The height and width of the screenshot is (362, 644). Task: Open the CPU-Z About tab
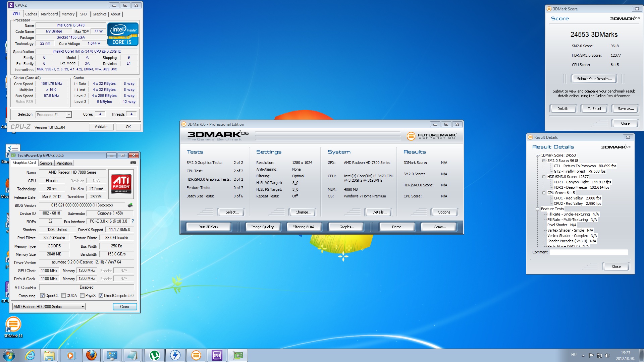pos(115,14)
